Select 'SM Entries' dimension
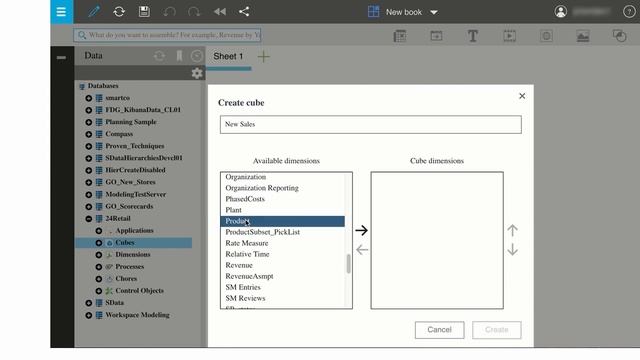 pos(243,287)
